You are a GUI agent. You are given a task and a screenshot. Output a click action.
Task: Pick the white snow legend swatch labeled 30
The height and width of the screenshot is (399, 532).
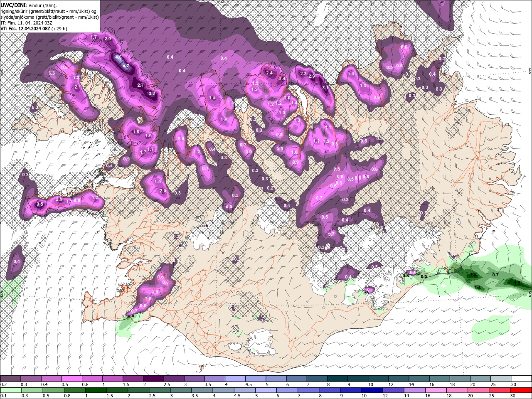click(521, 379)
